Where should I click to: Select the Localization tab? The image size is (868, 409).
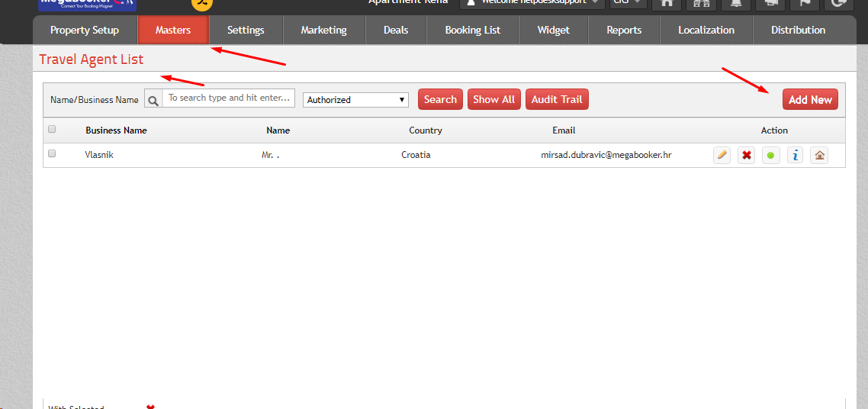(x=706, y=31)
